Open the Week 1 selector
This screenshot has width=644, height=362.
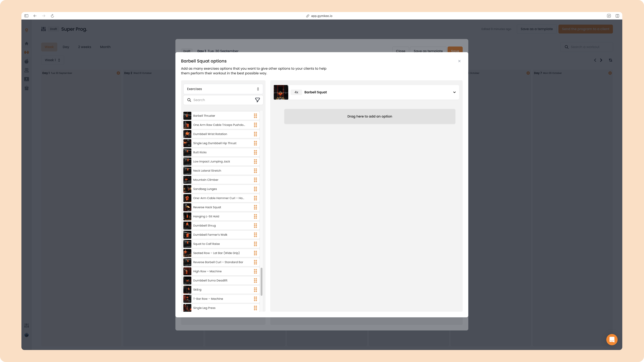pos(53,60)
